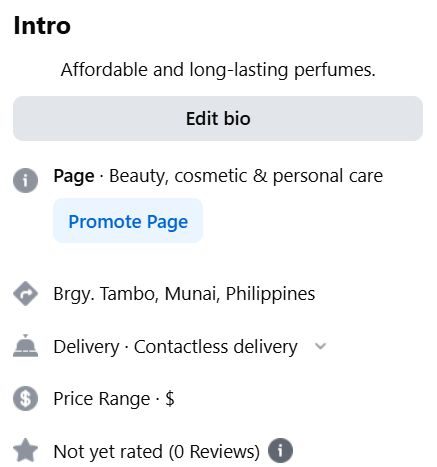Open the Brgy. Tambo, Munai, Philippines address
This screenshot has width=437, height=467.
tap(184, 294)
